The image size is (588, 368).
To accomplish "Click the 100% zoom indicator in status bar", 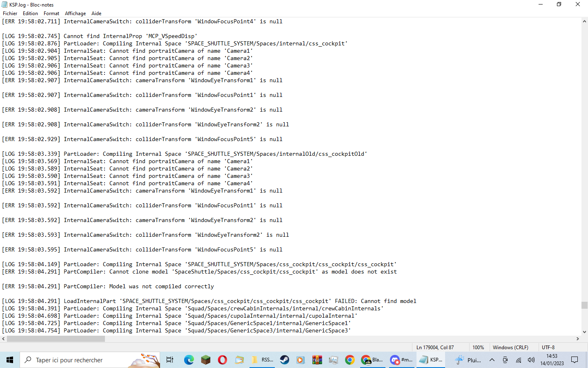I will pos(479,347).
